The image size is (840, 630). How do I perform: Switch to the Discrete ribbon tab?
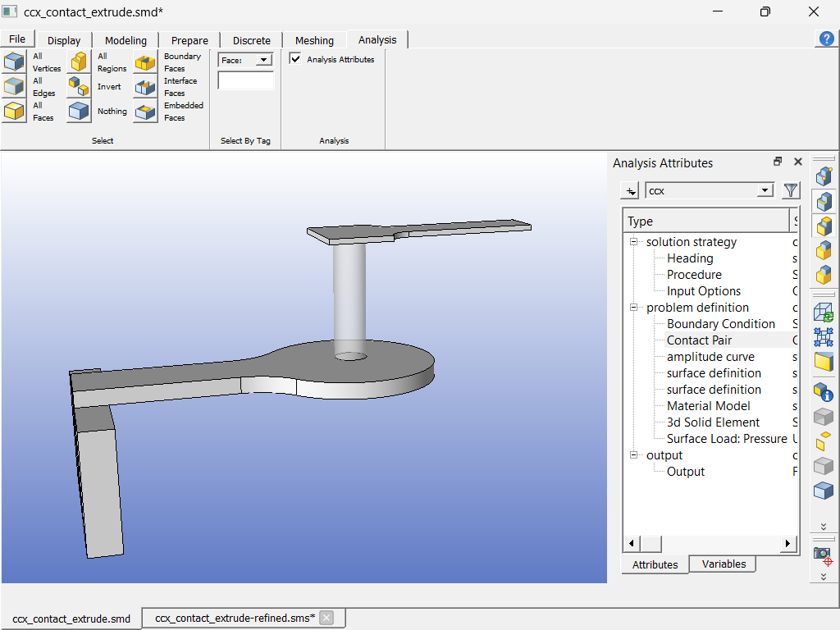[x=251, y=40]
